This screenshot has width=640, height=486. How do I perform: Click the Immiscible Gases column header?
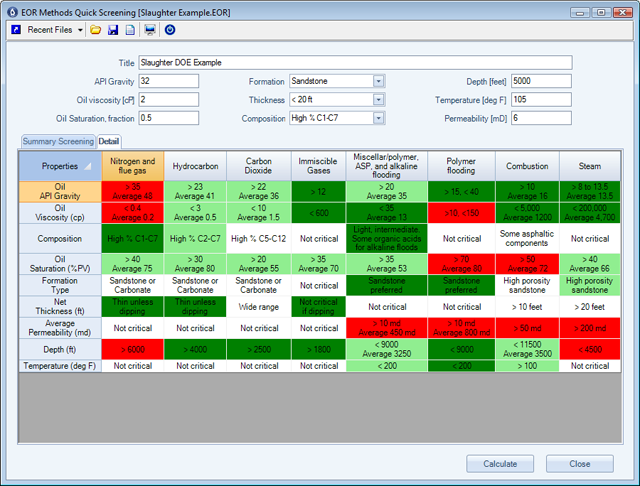coord(318,166)
